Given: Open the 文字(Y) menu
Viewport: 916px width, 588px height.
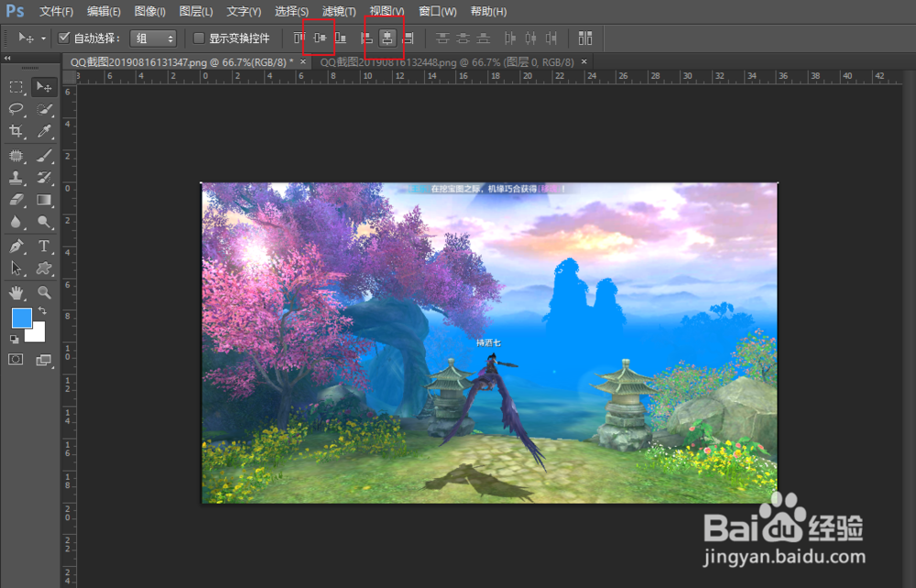Looking at the screenshot, I should [244, 11].
